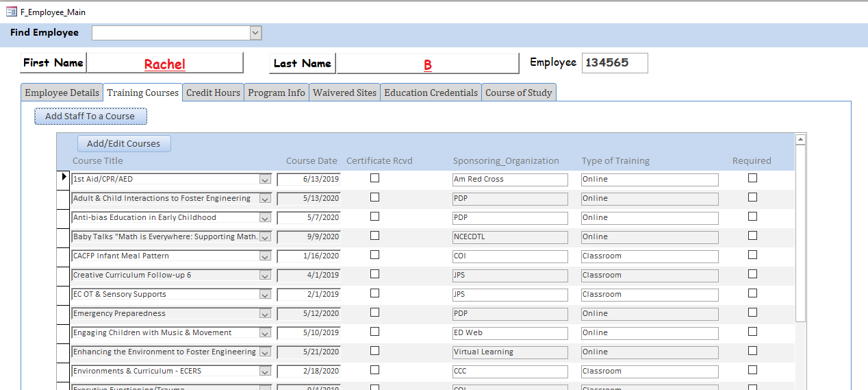The height and width of the screenshot is (390, 868).
Task: Click course date 9/9/2020
Action: coord(309,237)
